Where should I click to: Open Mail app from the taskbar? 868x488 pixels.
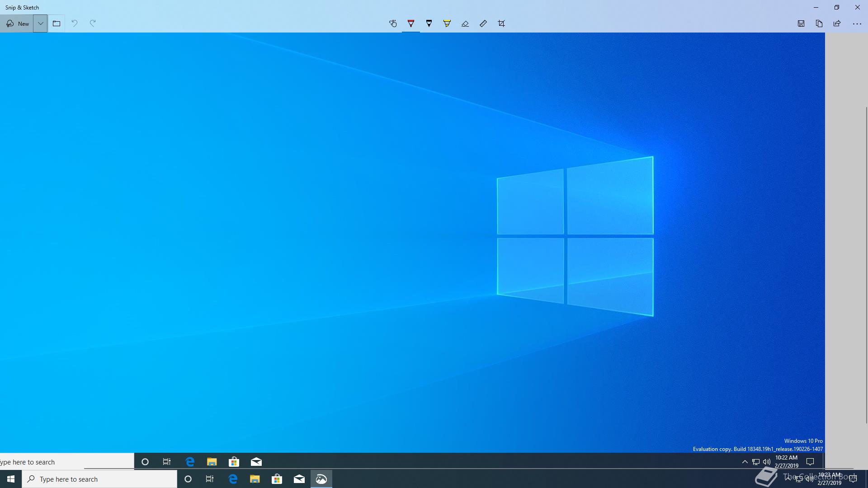pyautogui.click(x=299, y=479)
